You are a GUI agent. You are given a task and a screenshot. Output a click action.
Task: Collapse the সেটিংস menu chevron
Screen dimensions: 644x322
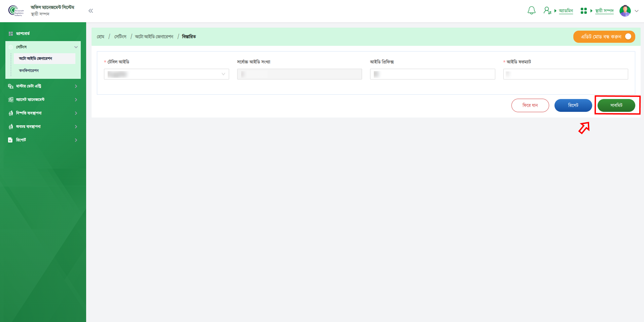click(x=76, y=47)
